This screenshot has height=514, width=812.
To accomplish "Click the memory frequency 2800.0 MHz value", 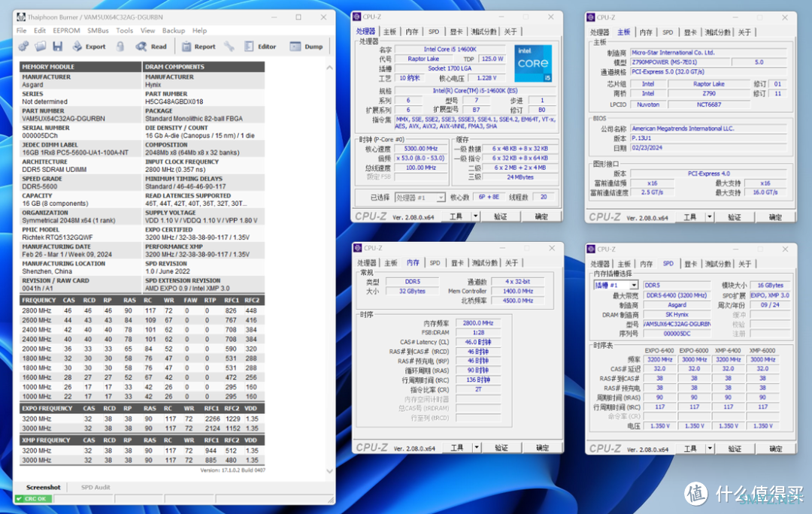I will (478, 323).
